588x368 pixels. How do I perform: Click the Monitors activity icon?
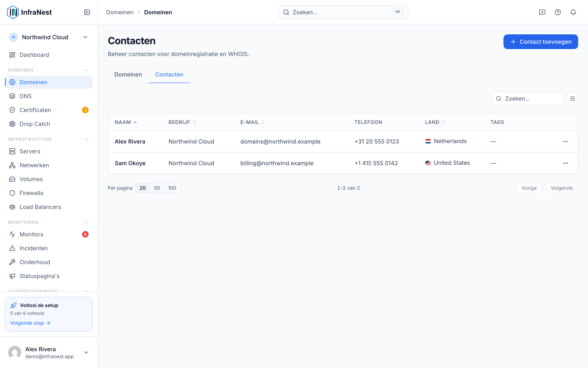pyautogui.click(x=12, y=234)
